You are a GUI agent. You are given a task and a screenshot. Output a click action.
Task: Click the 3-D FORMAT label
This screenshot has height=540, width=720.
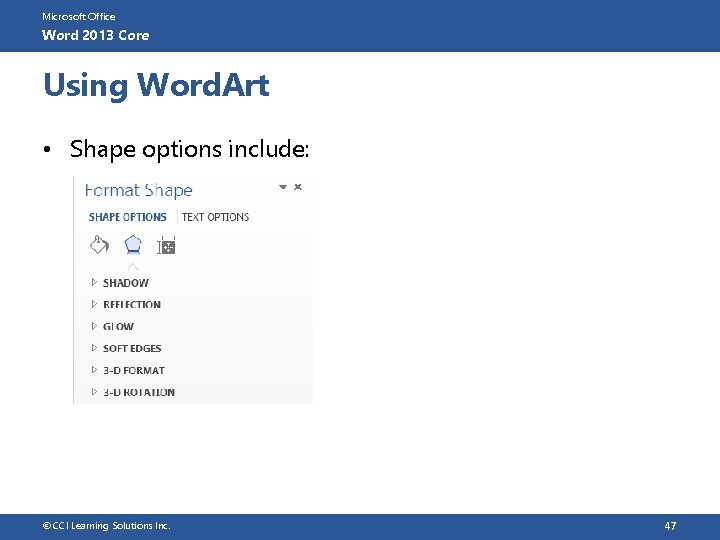coord(134,370)
